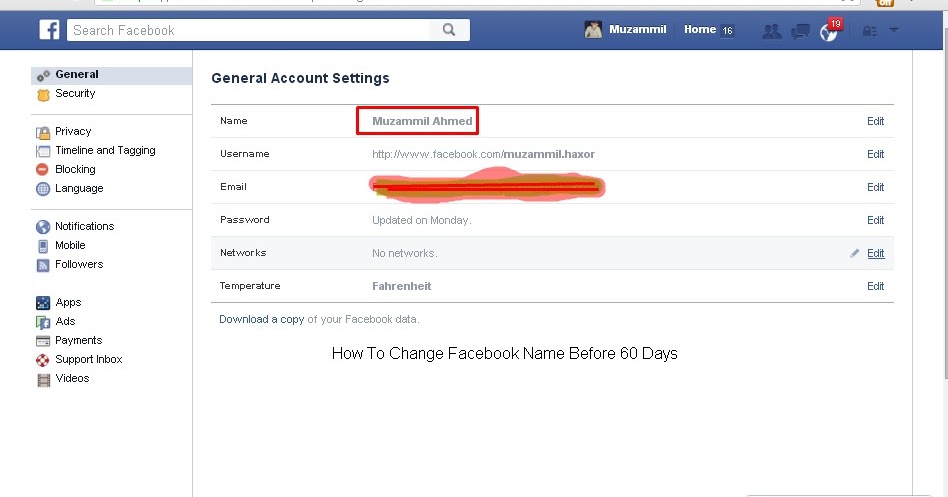Open Followers settings

pyautogui.click(x=79, y=264)
